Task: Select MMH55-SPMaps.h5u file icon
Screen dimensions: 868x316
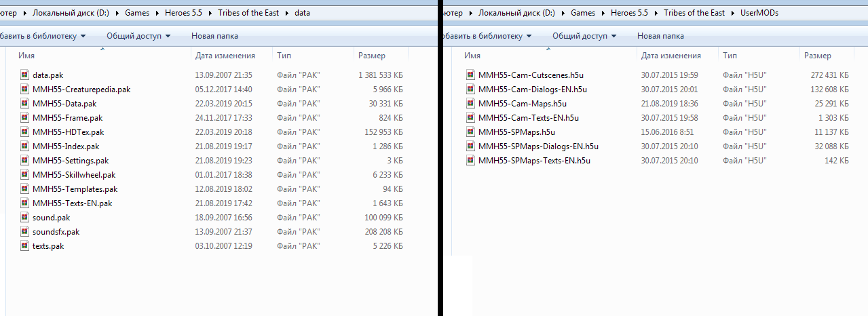Action: pyautogui.click(x=471, y=132)
